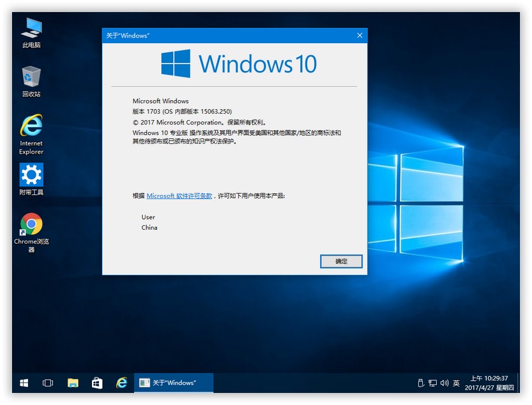Open the volume speaker tray icon
Viewport: 532px width, 405px height.
[444, 383]
